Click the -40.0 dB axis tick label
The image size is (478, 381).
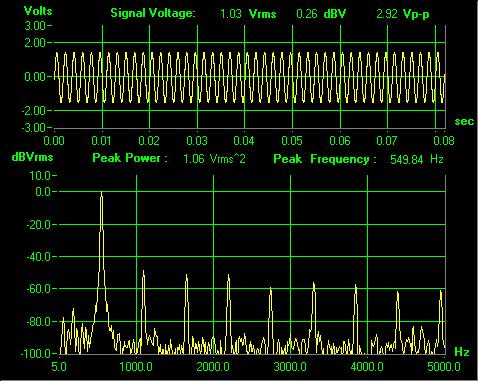tap(39, 257)
